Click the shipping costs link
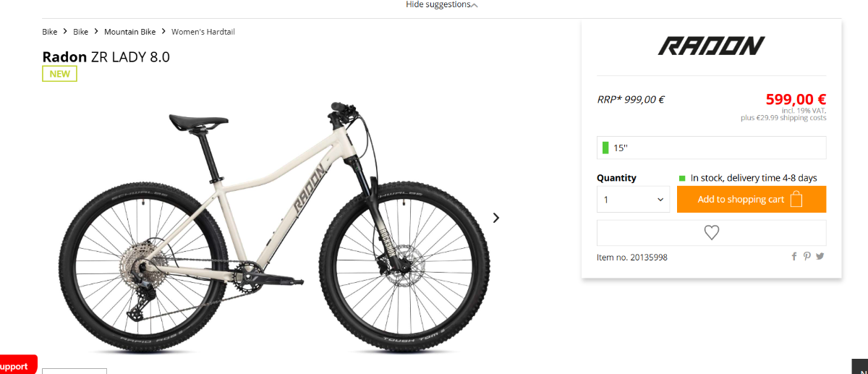The height and width of the screenshot is (374, 868). pos(801,118)
